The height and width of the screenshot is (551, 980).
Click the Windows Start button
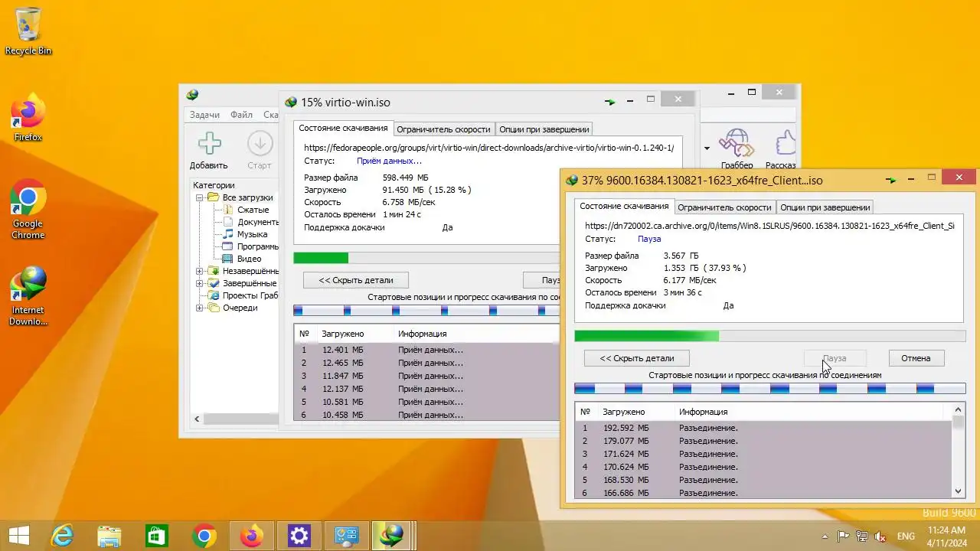19,536
